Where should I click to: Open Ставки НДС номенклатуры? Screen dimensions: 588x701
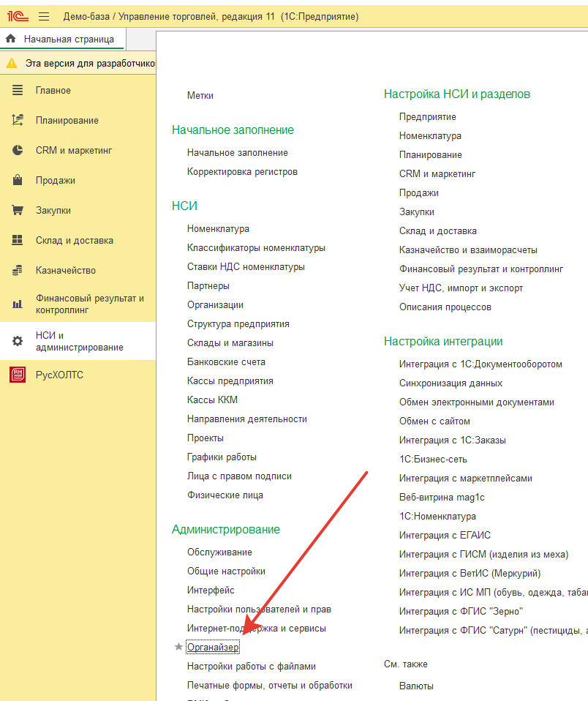(x=246, y=266)
